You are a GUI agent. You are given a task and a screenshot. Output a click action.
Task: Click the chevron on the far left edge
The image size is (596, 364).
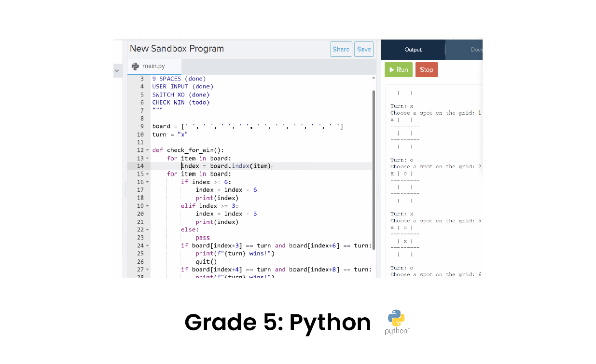(x=117, y=70)
